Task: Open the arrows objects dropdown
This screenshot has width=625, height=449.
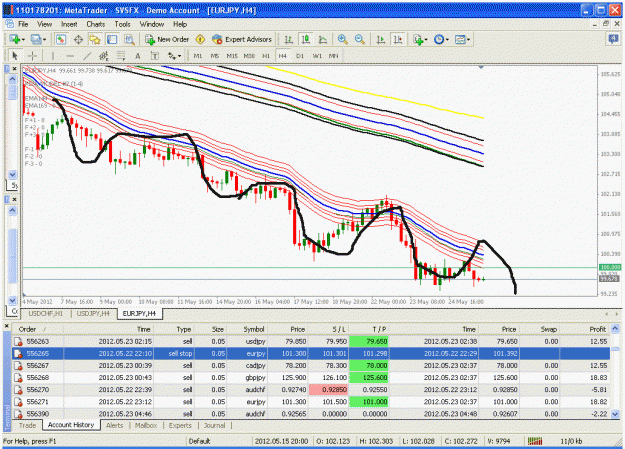Action: 174,56
